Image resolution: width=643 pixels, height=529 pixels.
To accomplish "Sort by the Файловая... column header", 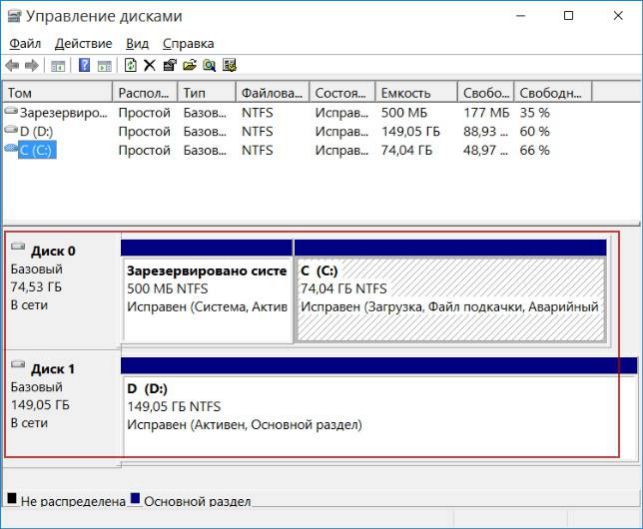I will coord(273,93).
